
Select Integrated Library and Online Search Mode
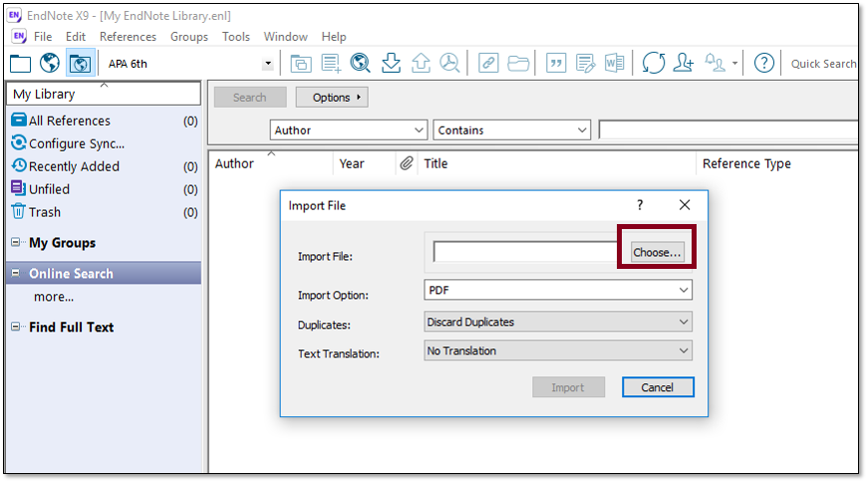pos(81,63)
